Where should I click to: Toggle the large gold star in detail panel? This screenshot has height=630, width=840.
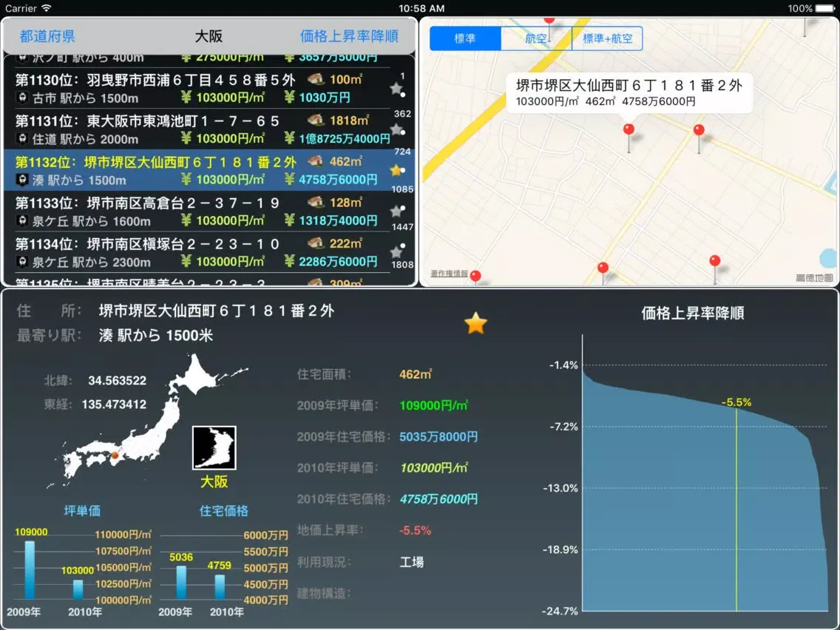point(475,324)
